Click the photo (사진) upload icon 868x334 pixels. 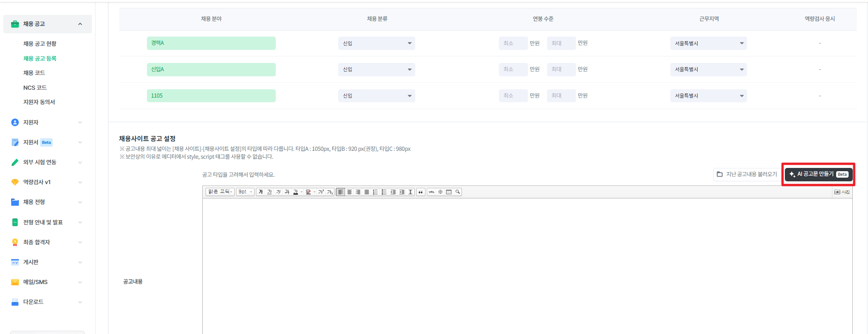pos(842,192)
